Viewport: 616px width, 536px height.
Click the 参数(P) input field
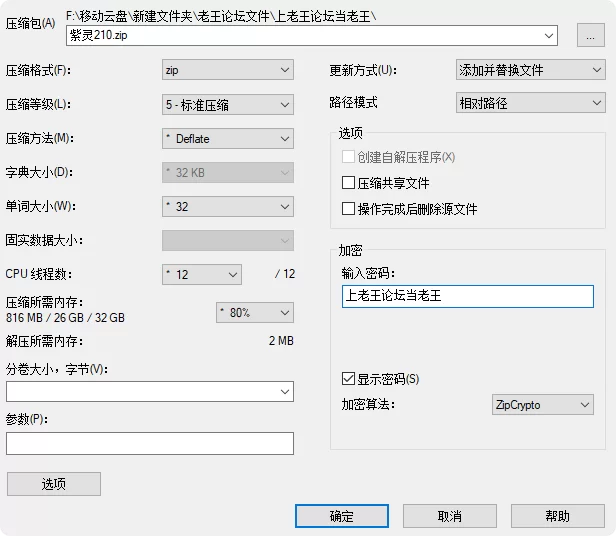coord(150,444)
